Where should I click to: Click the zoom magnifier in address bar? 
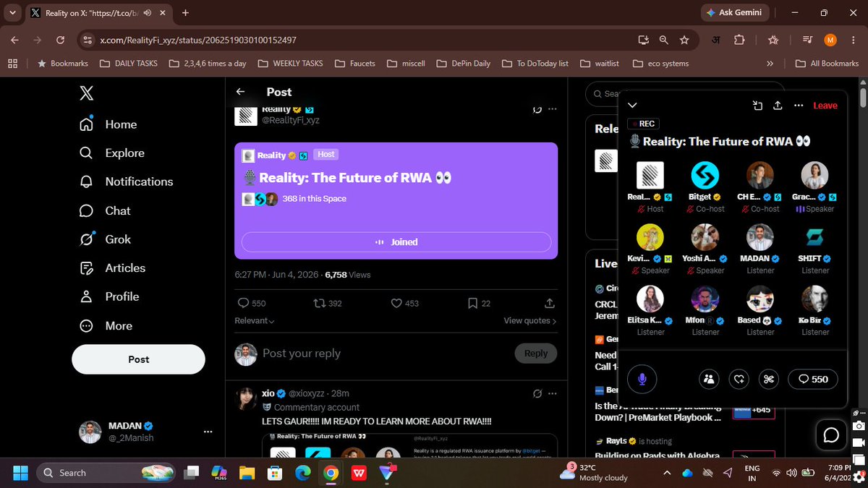(663, 40)
